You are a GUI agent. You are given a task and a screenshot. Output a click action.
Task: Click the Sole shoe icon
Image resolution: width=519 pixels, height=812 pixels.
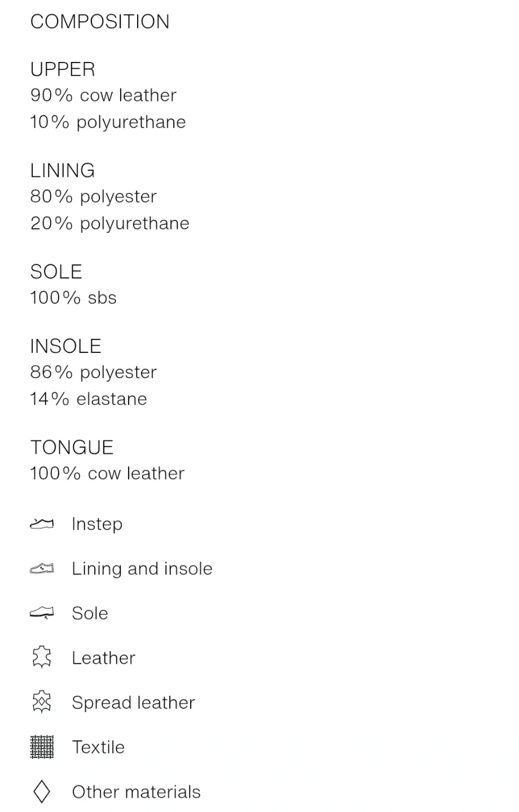pos(41,613)
